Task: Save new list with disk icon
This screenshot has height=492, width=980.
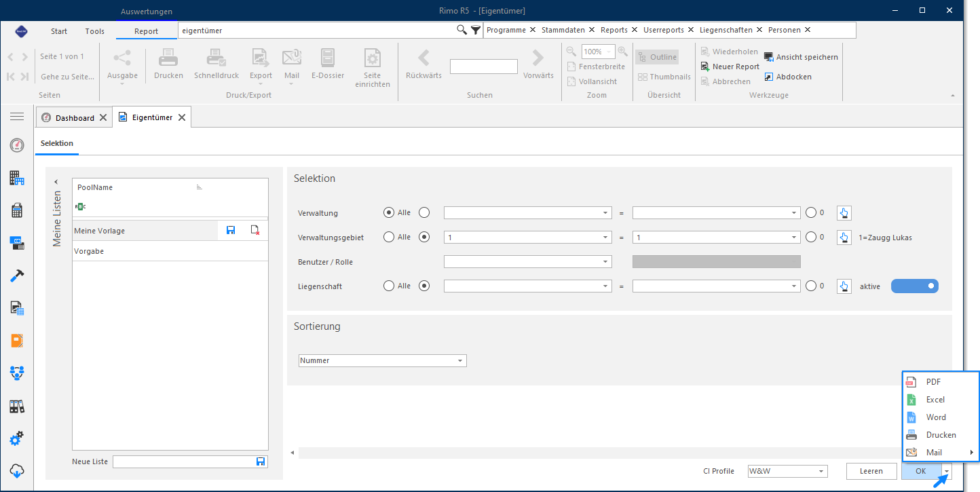Action: [x=261, y=461]
